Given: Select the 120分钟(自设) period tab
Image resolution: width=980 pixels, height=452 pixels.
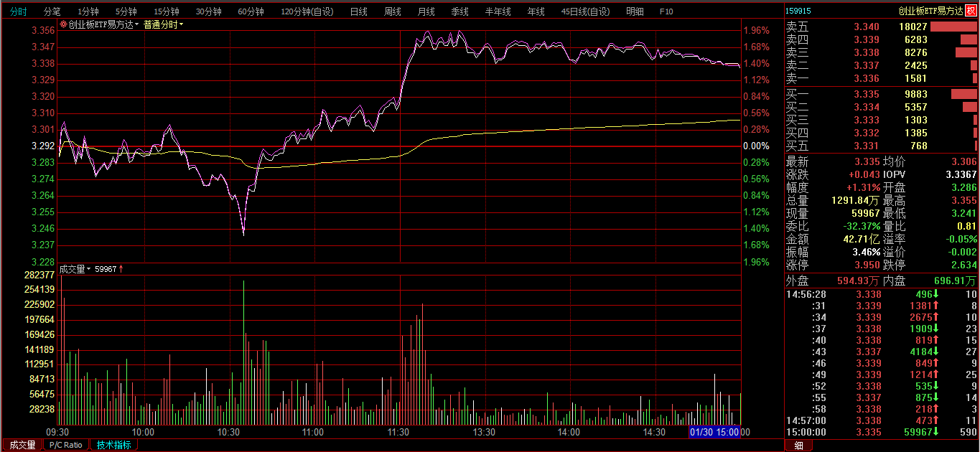Looking at the screenshot, I should 307,11.
